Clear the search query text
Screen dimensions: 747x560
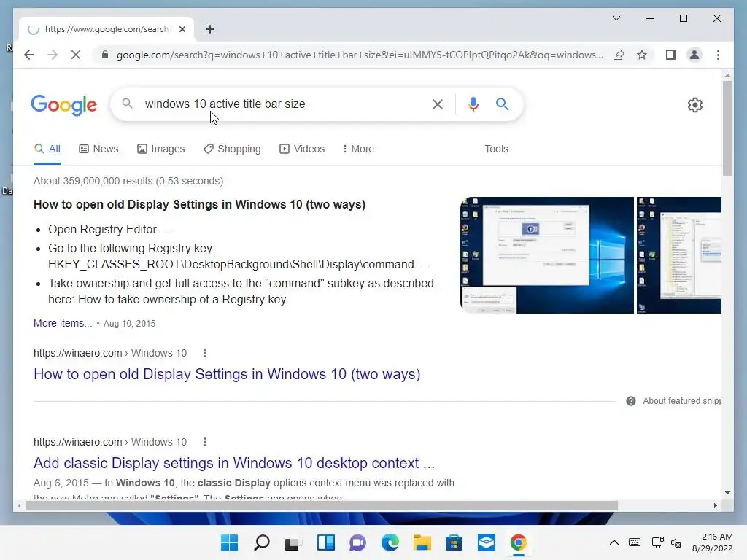[438, 104]
